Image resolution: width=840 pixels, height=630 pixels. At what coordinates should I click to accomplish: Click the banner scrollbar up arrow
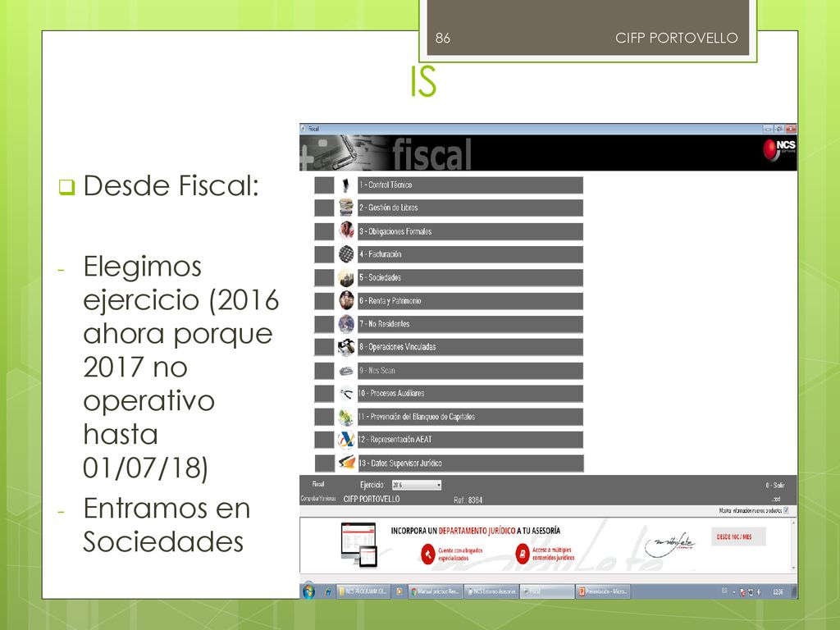[793, 523]
